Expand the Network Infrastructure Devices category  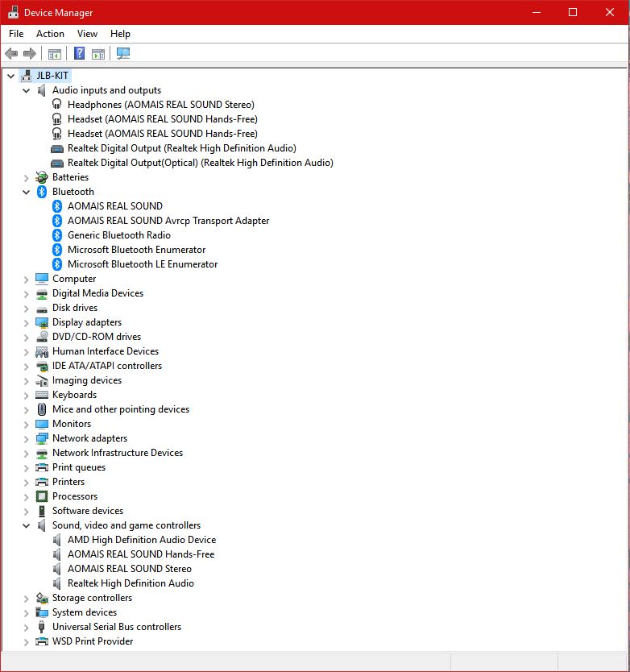tap(26, 454)
